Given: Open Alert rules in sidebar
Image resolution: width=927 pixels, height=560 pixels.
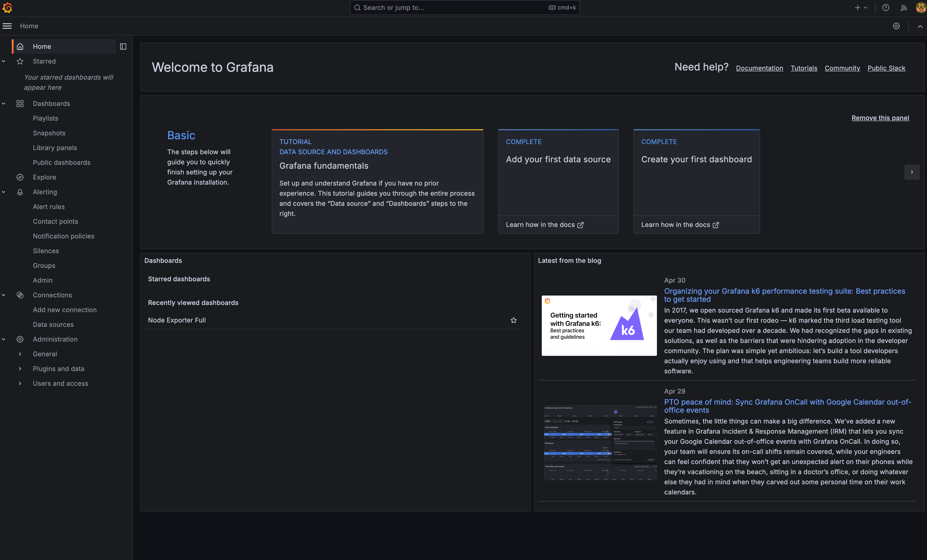Looking at the screenshot, I should (49, 206).
